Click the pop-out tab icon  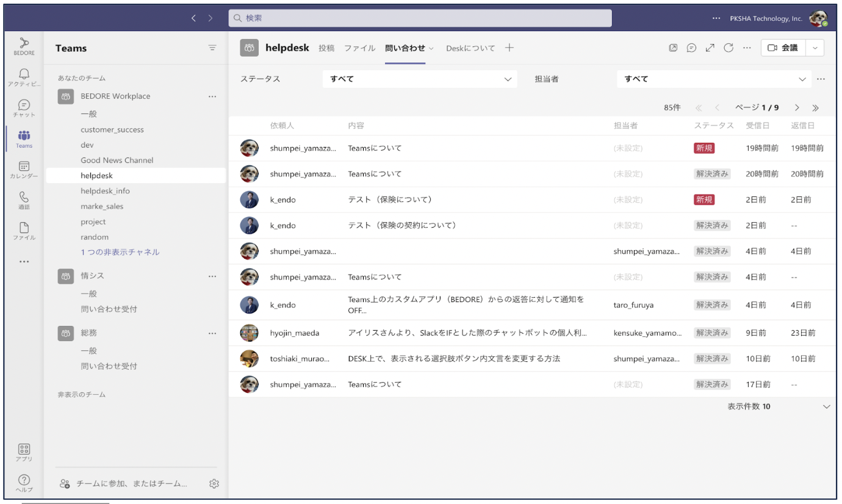[x=673, y=48]
